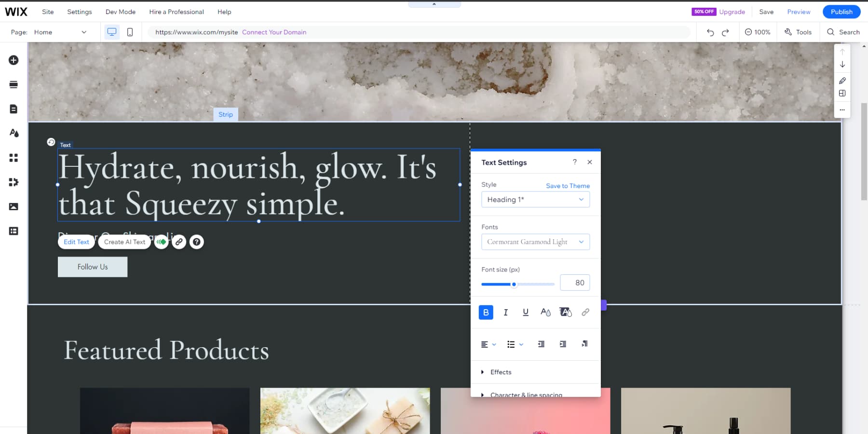This screenshot has height=434, width=868.
Task: Open the Heading 1 style dropdown
Action: [535, 199]
